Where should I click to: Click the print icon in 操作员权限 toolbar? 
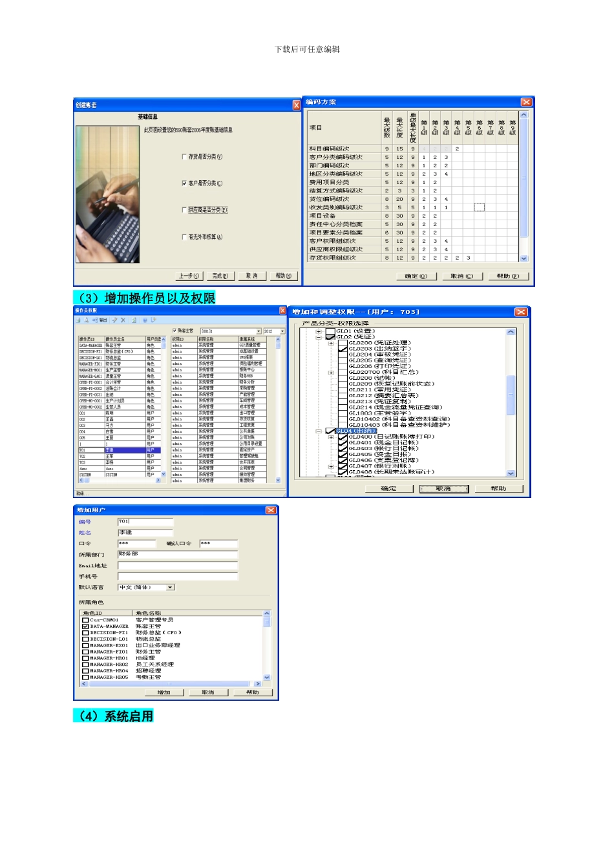click(x=78, y=320)
